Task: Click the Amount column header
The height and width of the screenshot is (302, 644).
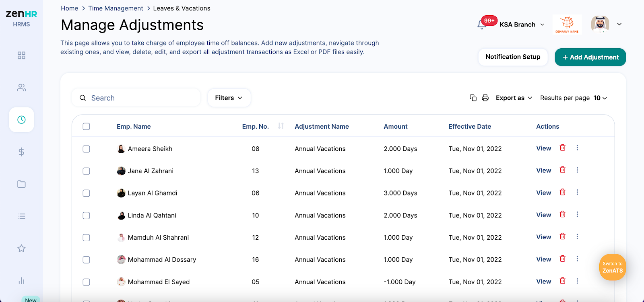Action: (395, 126)
